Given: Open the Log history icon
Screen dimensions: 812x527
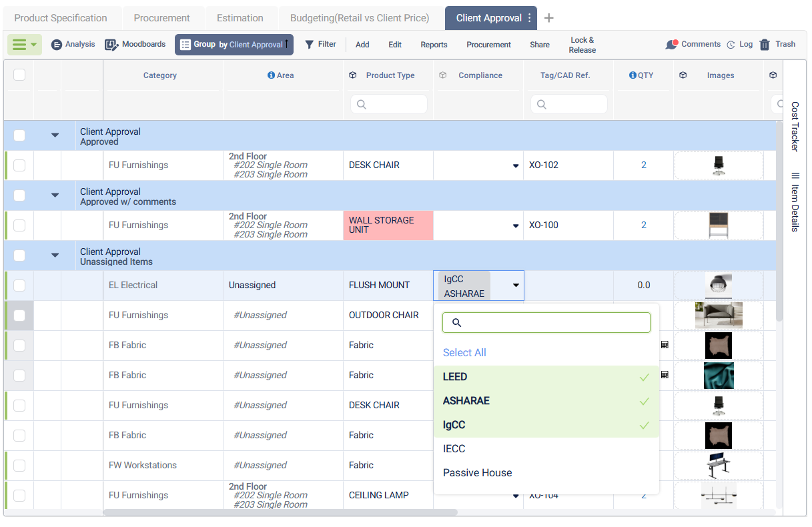Looking at the screenshot, I should [x=731, y=45].
